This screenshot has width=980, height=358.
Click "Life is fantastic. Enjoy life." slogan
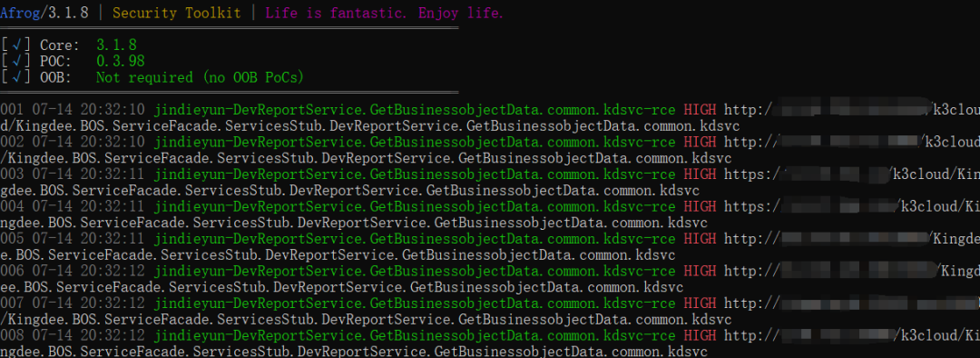click(385, 14)
